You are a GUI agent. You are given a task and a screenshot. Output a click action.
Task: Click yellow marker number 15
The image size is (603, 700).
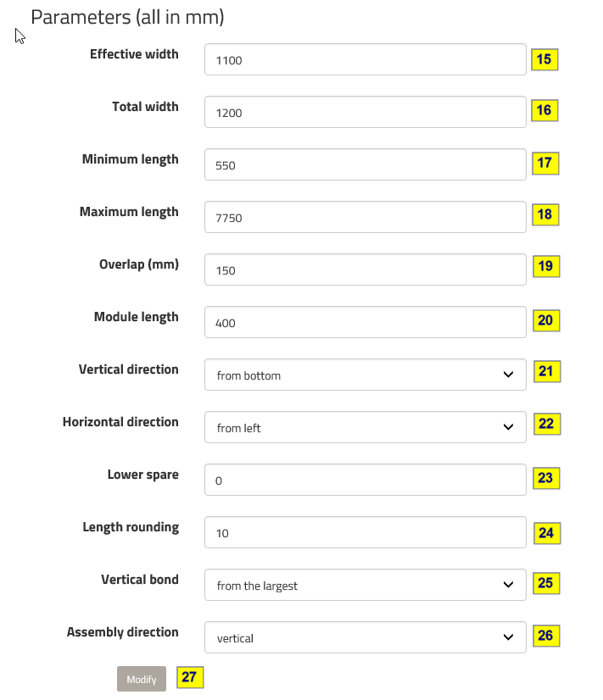544,59
